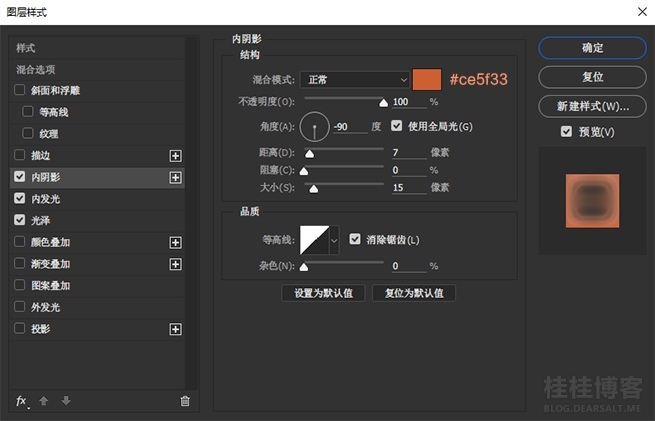Move the effect up with the arrow icon
Viewport: 655px width, 421px height.
43,401
